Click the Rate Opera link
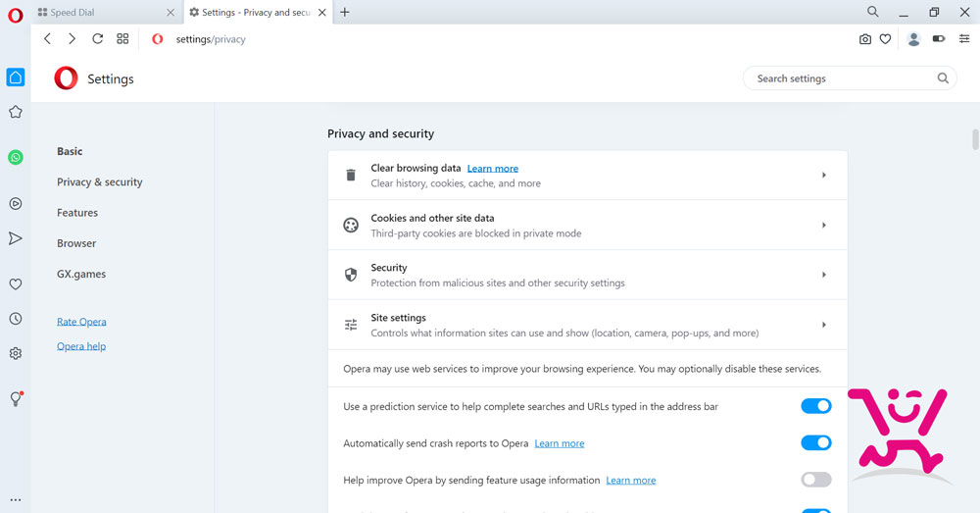This screenshot has height=513, width=980. [x=81, y=322]
